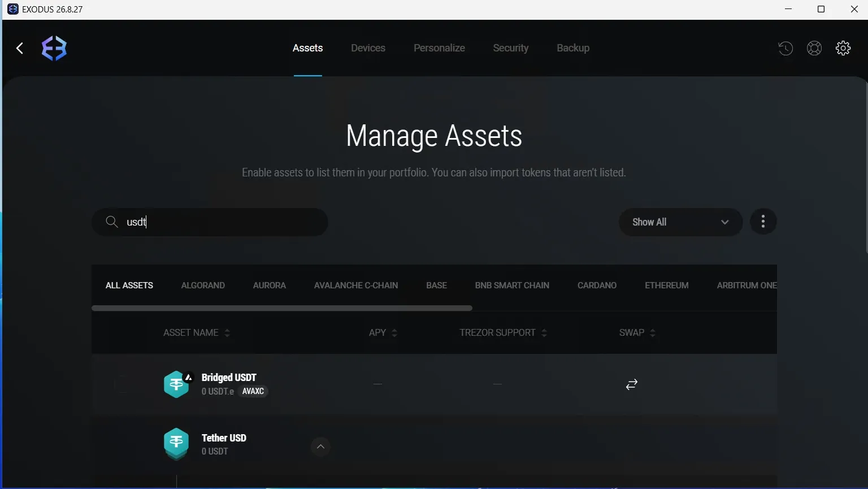Screen dimensions: 868x489
Task: Open the history clock icon
Action: click(785, 49)
